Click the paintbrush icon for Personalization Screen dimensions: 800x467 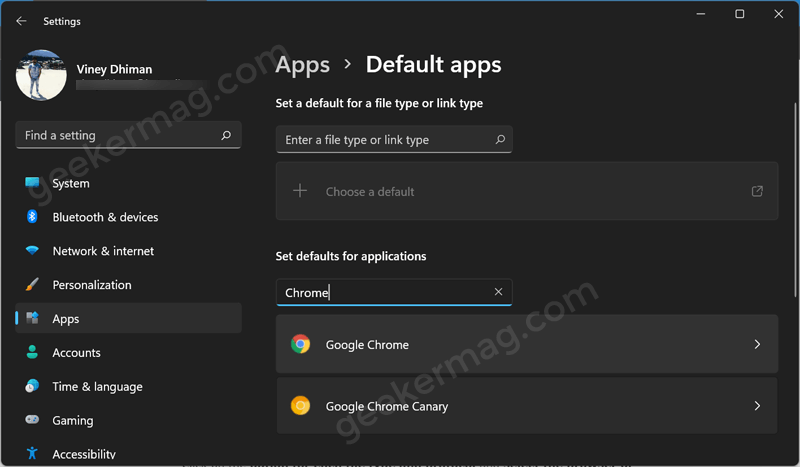(32, 284)
